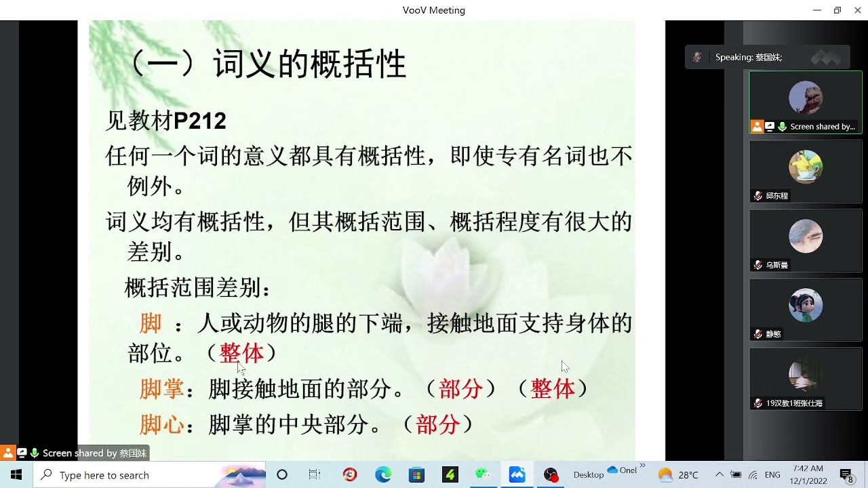
Task: Expand the taskbar toolbar overflow chevron
Action: [x=642, y=466]
